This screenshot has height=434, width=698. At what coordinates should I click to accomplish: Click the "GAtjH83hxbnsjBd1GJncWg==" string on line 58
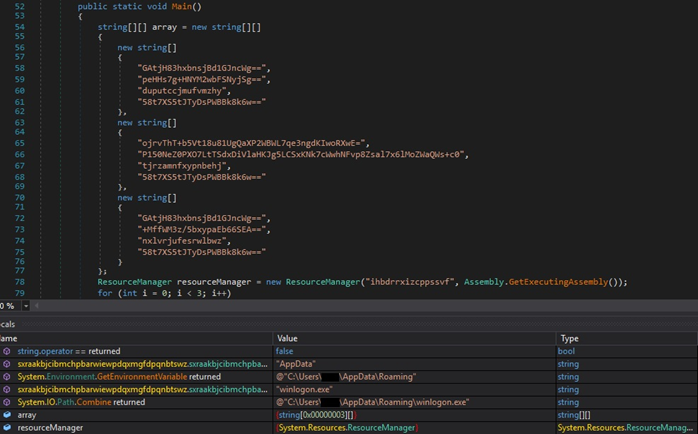202,68
